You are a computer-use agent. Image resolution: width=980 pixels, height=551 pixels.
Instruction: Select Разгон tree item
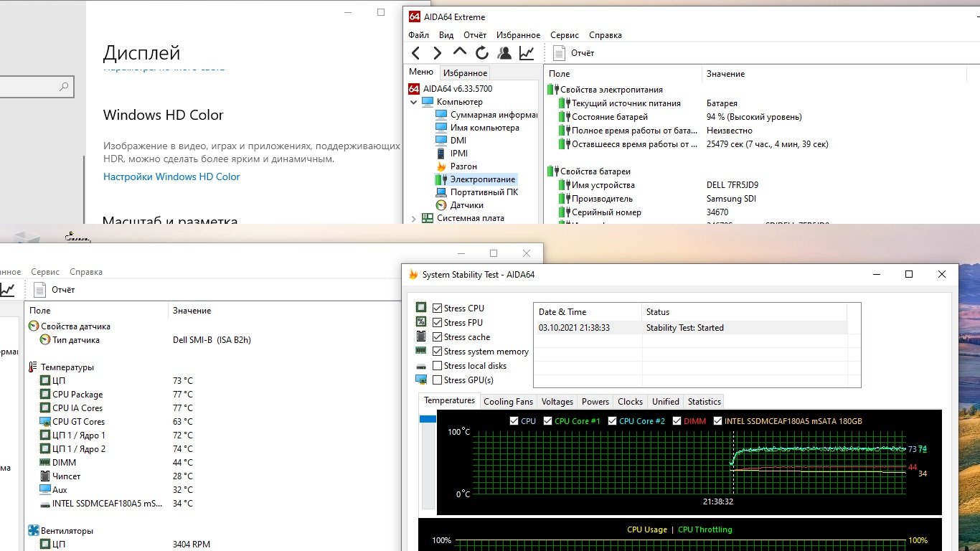click(456, 166)
